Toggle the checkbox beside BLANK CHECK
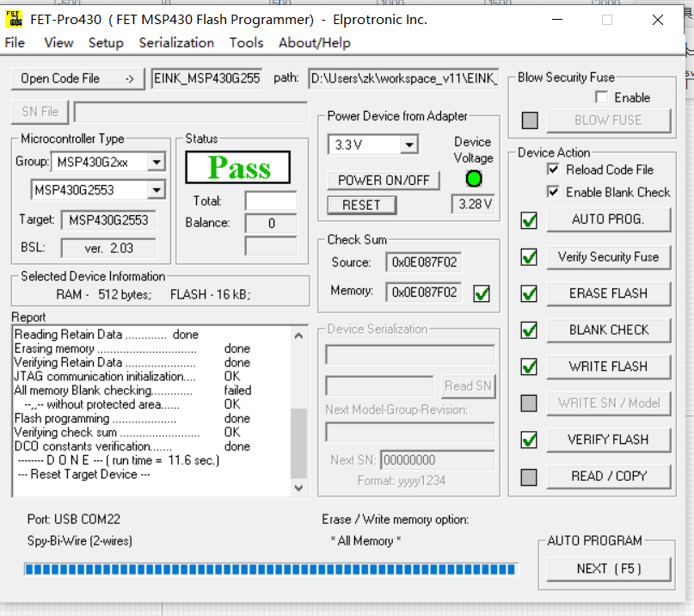Image resolution: width=694 pixels, height=616 pixels. coord(529,330)
